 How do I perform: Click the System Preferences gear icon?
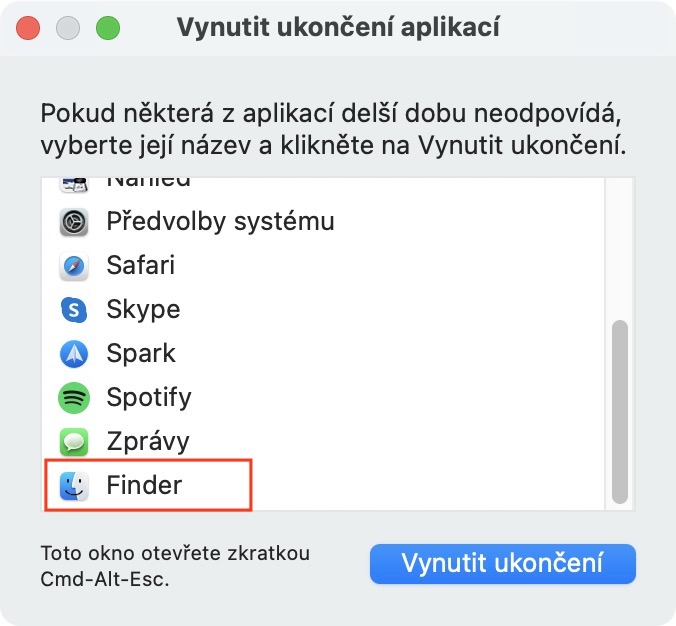coord(75,221)
